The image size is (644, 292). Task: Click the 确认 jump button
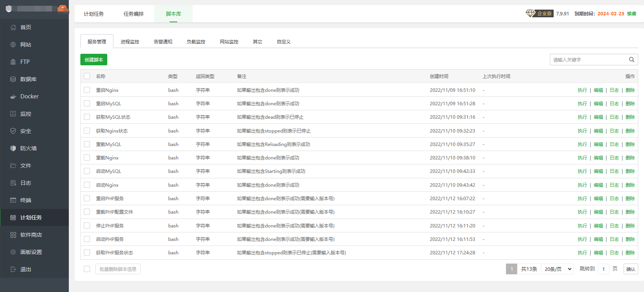631,269
